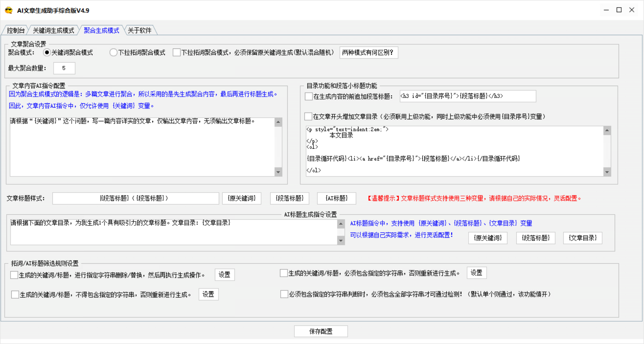The image size is (644, 344).
Task: Click up arrow of 目录 template scrollbar
Action: pyautogui.click(x=607, y=130)
